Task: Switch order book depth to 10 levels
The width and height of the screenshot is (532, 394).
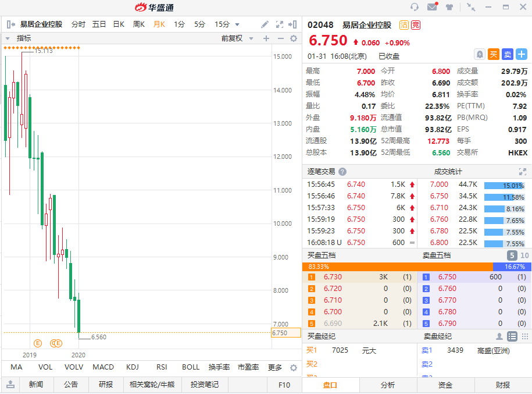Action: point(524,255)
